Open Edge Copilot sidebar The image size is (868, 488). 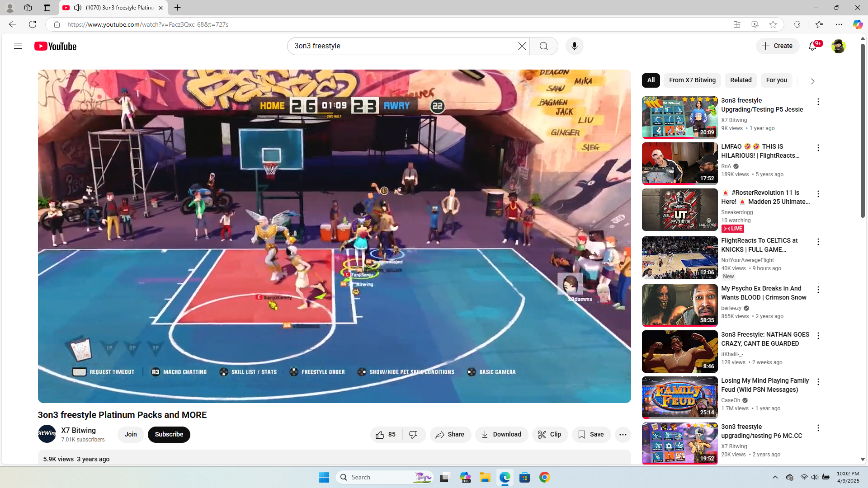(857, 24)
